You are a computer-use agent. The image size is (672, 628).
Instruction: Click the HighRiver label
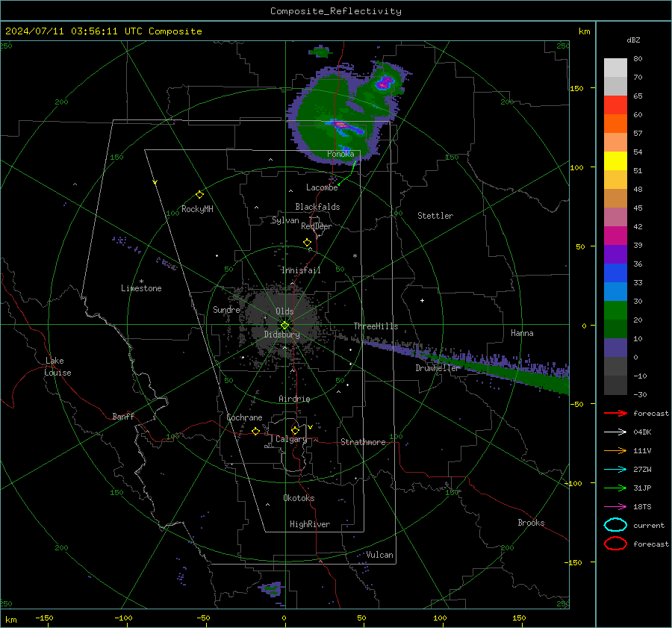(310, 524)
